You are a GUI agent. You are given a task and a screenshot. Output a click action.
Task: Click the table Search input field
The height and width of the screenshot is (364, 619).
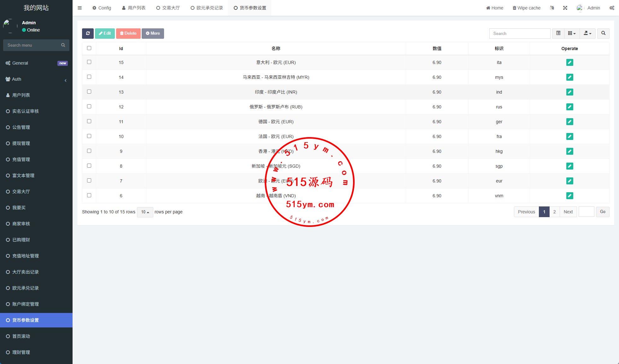(x=520, y=33)
